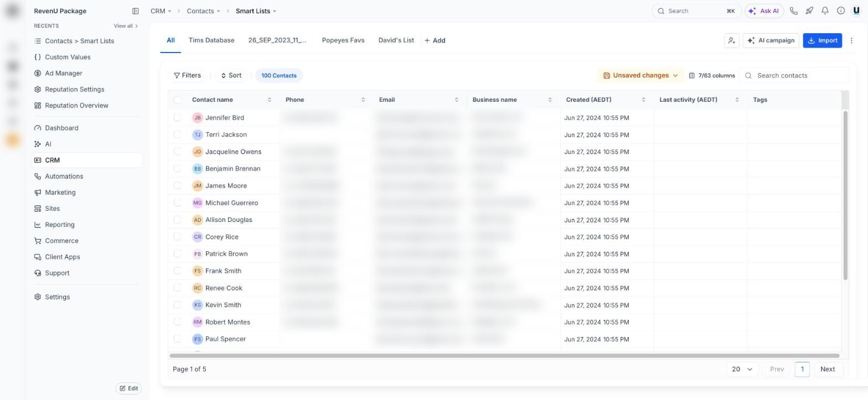Open the info help icon
The height and width of the screenshot is (400, 868).
point(840,11)
